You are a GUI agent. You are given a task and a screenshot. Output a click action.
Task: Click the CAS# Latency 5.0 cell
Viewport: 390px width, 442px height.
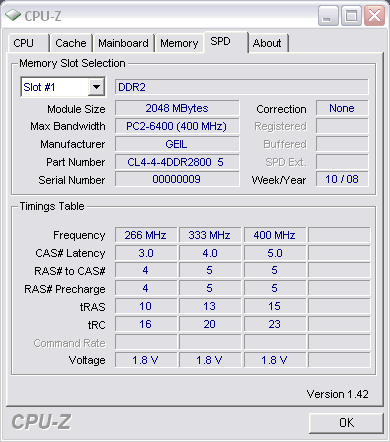(x=275, y=253)
